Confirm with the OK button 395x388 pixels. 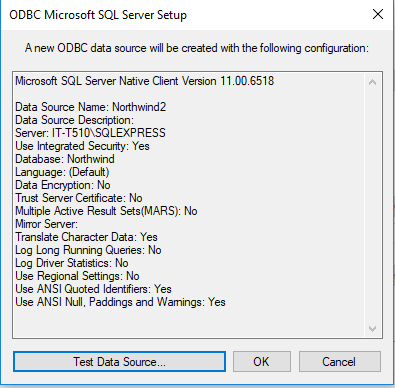click(262, 362)
